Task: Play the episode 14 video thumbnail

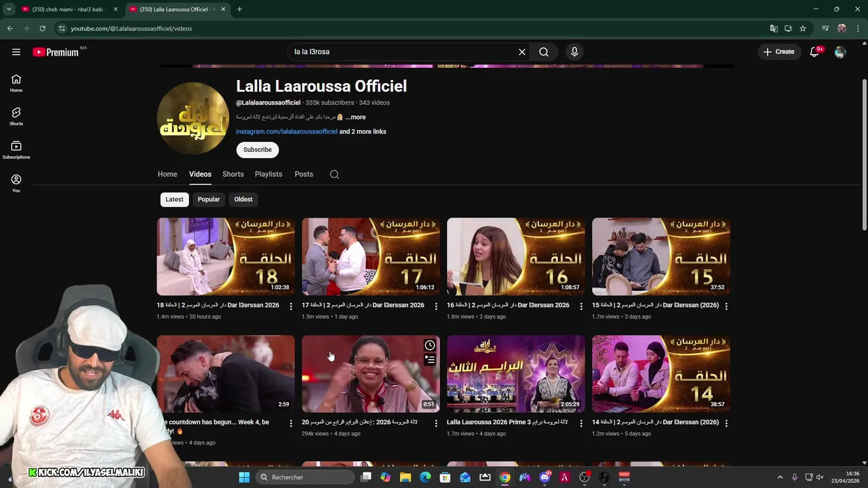Action: (661, 373)
